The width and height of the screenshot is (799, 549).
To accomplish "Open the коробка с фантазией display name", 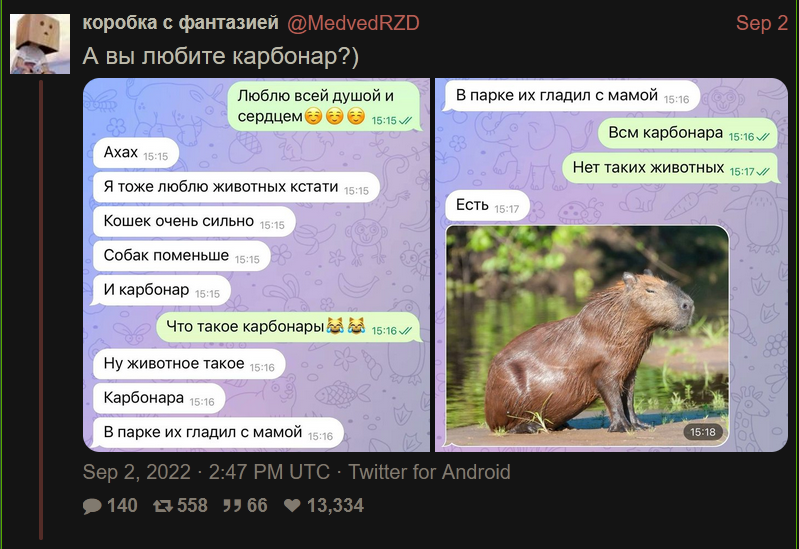I will (180, 23).
